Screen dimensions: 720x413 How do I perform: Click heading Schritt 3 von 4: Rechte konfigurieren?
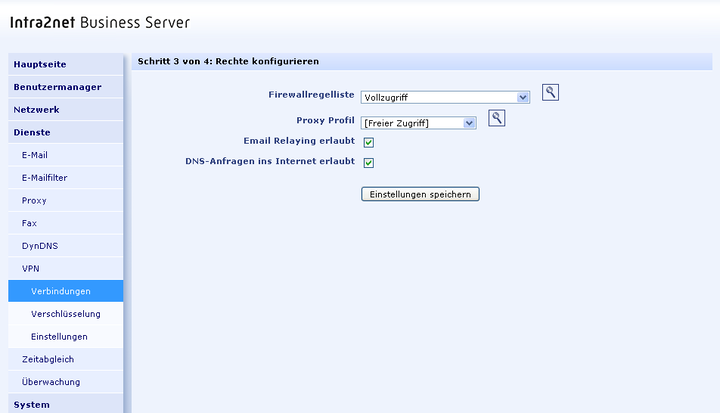click(x=228, y=62)
